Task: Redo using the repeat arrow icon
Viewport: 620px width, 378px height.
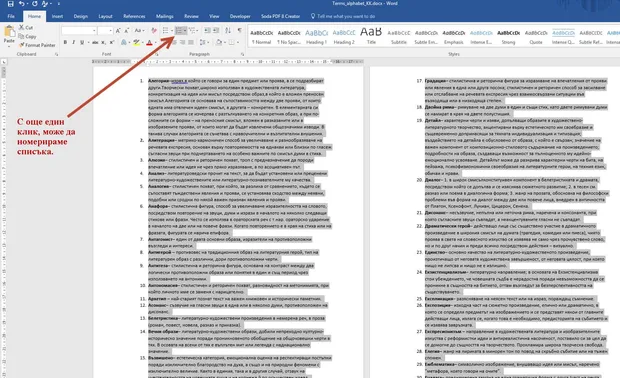Action: point(34,4)
